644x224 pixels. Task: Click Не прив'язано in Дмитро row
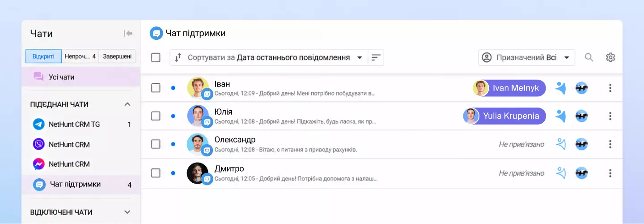[521, 173]
